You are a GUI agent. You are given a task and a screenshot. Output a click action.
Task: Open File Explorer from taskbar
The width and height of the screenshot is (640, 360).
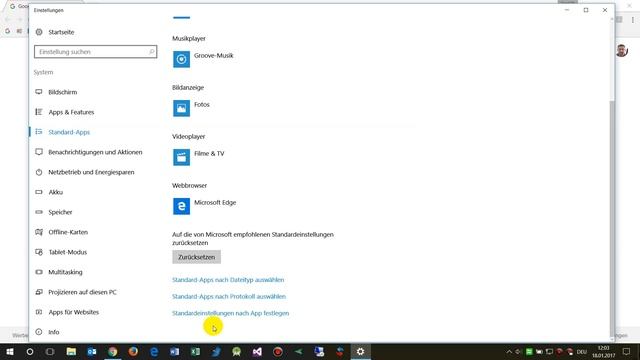point(71,351)
